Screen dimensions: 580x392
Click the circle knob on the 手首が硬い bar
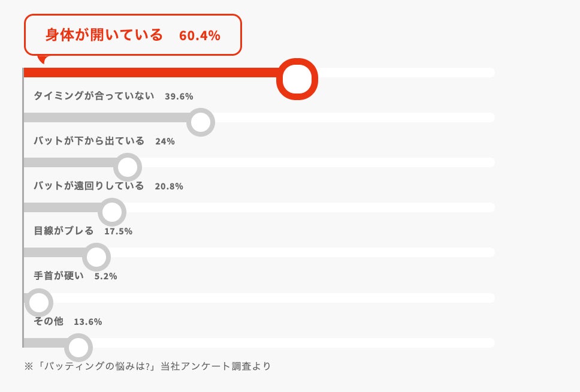(39, 302)
